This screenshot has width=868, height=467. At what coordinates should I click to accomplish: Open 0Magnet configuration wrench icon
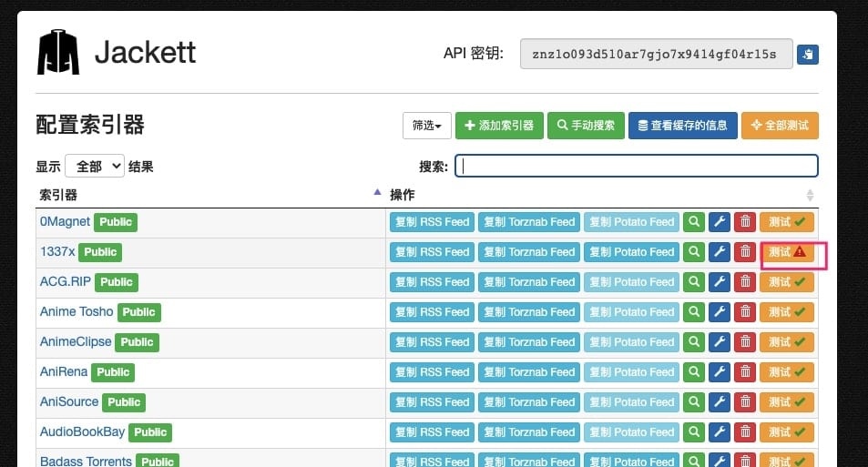720,222
